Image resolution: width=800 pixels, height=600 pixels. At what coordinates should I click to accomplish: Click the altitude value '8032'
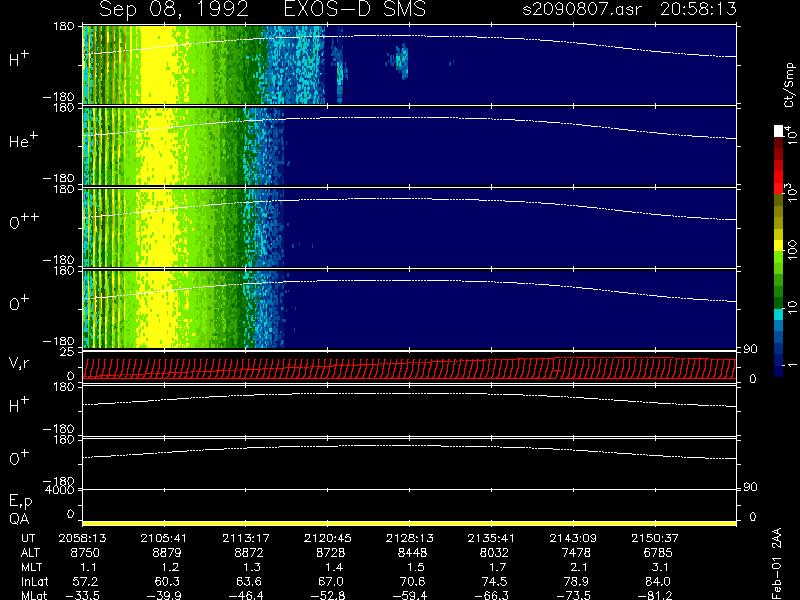(493, 553)
